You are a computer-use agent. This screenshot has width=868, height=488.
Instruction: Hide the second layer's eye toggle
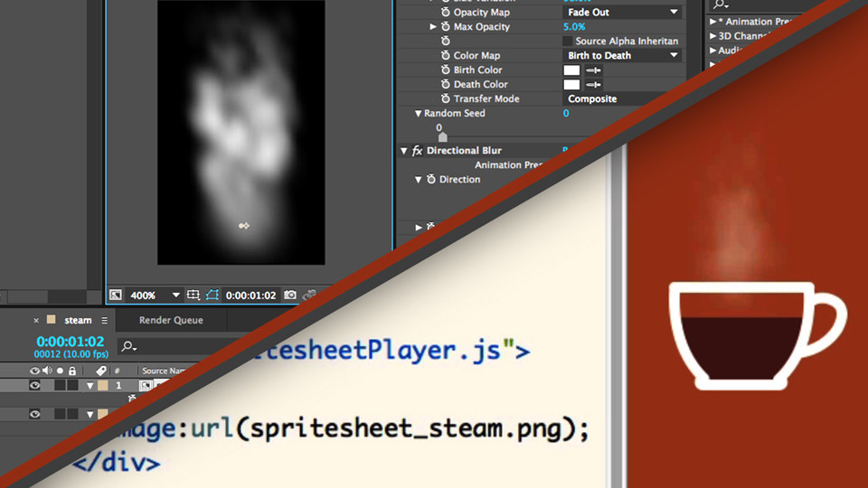coord(34,414)
